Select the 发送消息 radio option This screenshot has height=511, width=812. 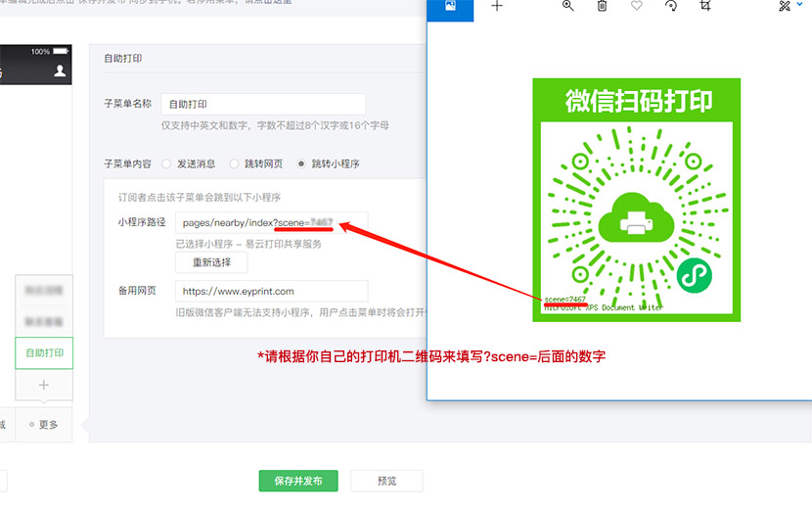coord(166,163)
